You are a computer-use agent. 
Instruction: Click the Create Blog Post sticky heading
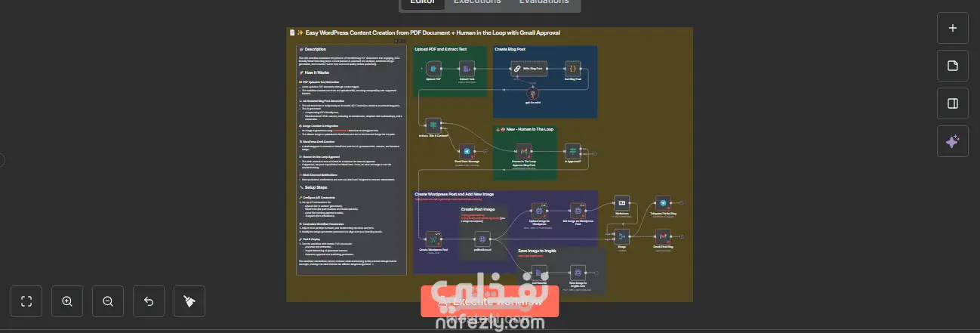pos(510,49)
